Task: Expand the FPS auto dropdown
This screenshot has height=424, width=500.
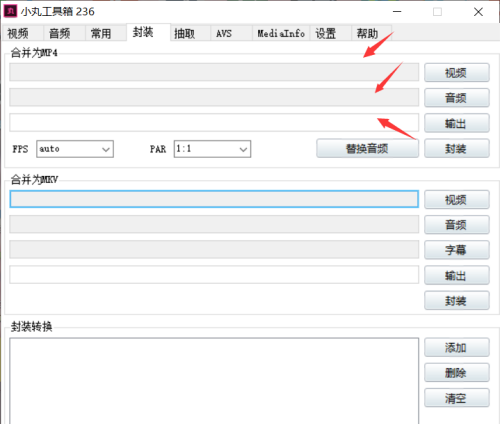Action: coord(75,149)
